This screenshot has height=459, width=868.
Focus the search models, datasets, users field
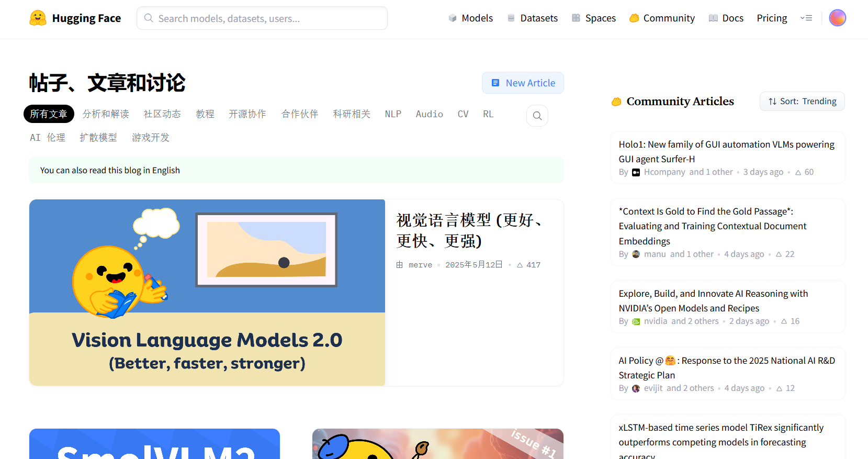pos(262,18)
